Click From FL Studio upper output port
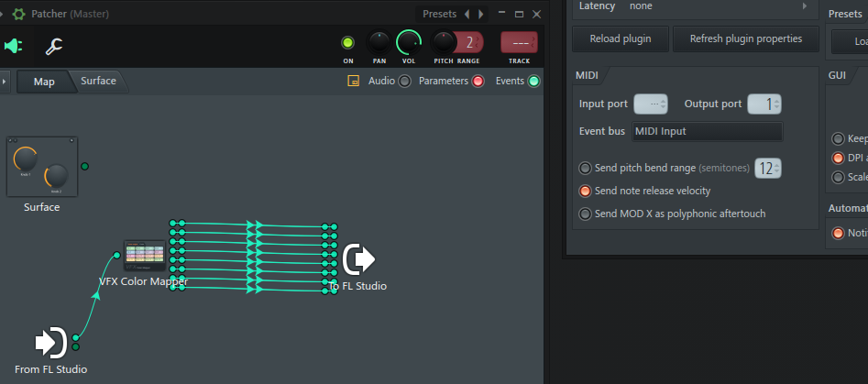868x384 pixels. pos(76,338)
